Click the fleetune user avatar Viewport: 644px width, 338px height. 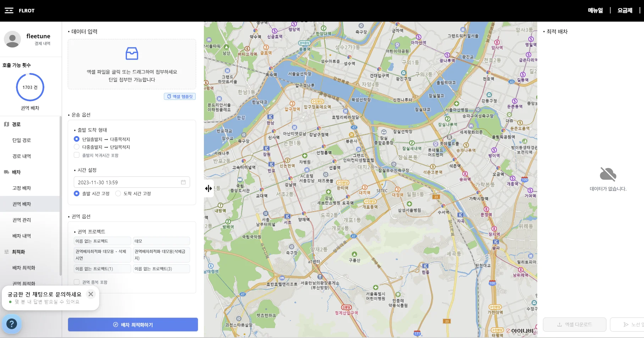[x=12, y=39]
